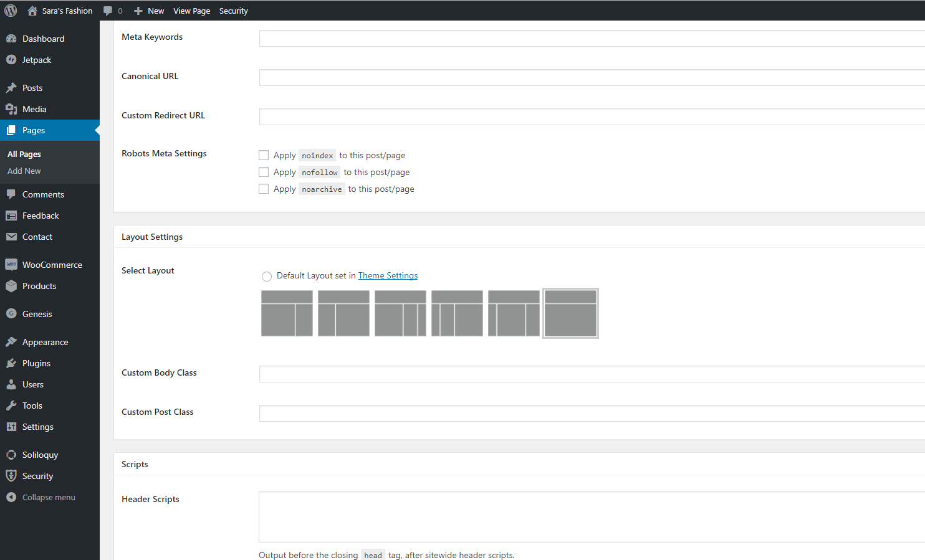Click the Appearance paintbrush icon
The height and width of the screenshot is (560, 925).
[x=11, y=342]
